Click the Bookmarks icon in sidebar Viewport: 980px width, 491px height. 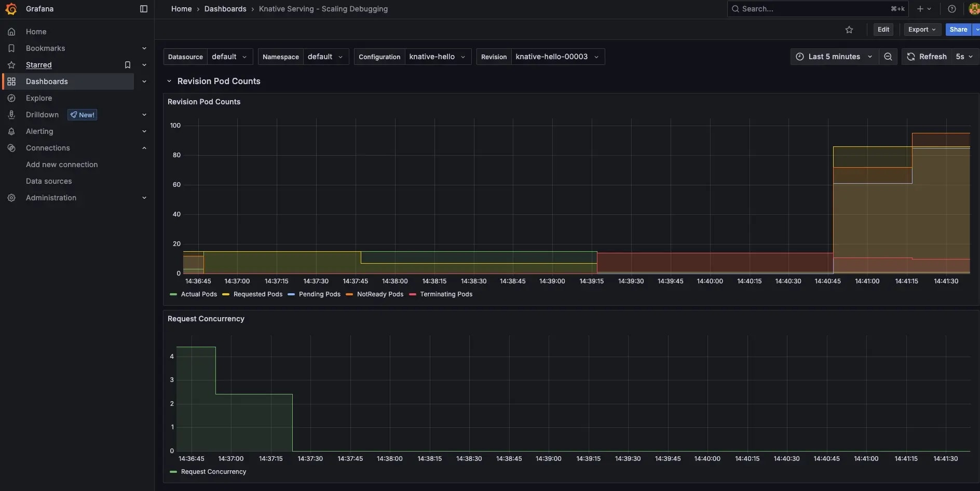(11, 48)
